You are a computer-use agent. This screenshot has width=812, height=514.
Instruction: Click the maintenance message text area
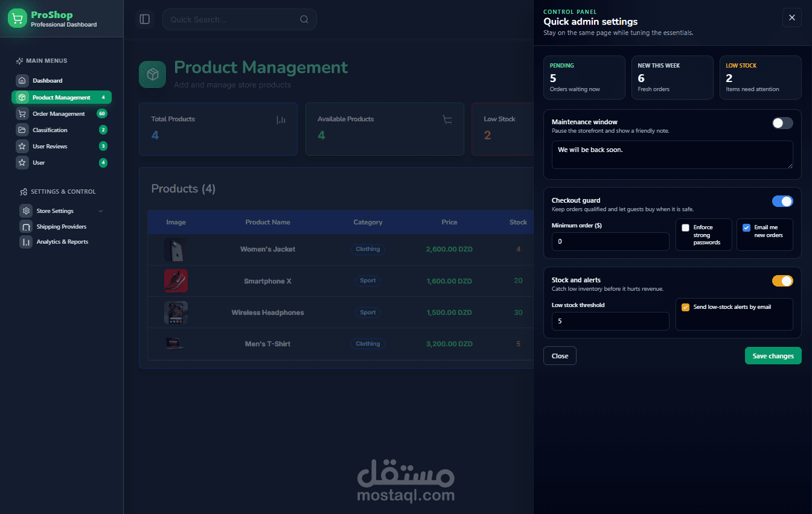pyautogui.click(x=673, y=154)
